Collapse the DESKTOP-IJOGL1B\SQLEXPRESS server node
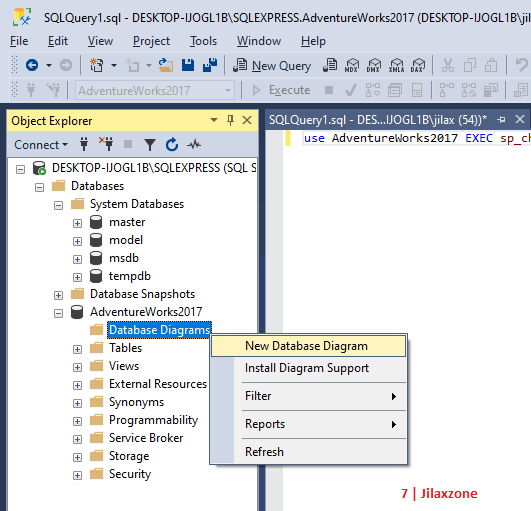The width and height of the screenshot is (531, 511). coord(21,169)
